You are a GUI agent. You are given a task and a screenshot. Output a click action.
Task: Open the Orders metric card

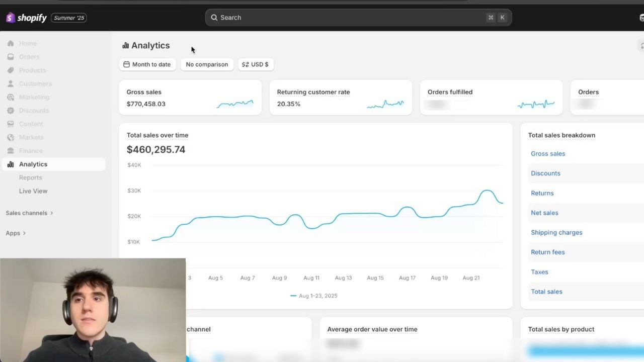607,98
